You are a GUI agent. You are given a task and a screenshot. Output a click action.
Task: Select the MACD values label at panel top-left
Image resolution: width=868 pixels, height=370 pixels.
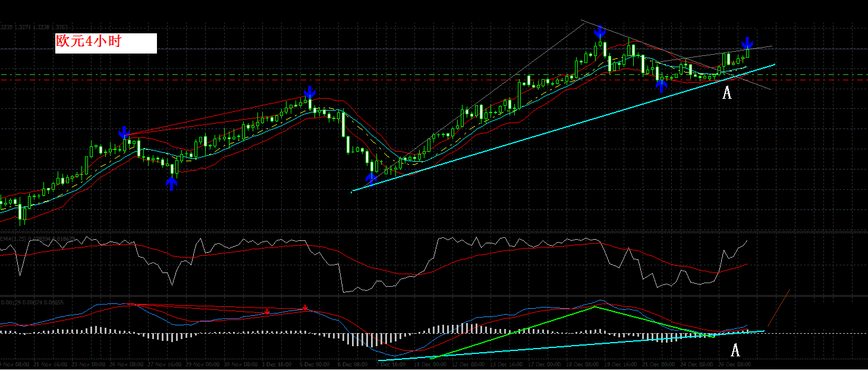click(32, 303)
